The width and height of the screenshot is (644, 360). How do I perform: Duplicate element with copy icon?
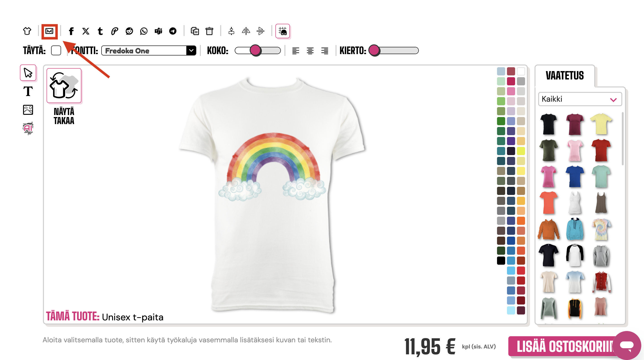(x=194, y=31)
